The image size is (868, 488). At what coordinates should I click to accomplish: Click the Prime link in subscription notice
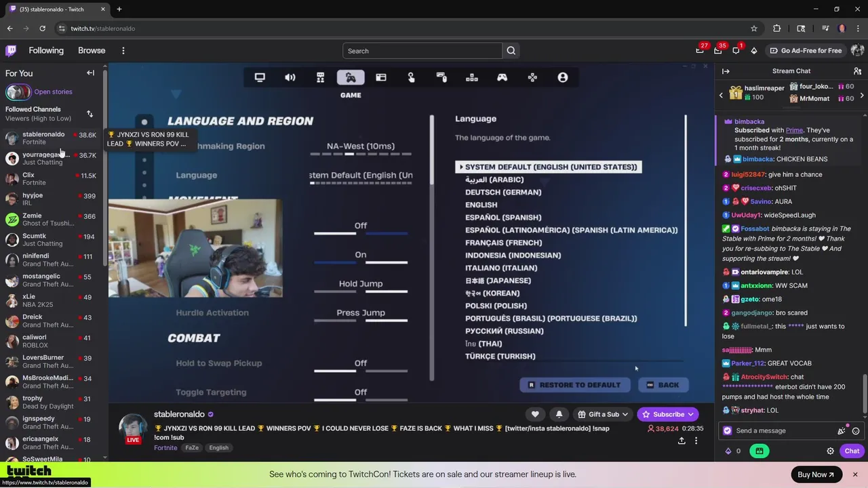coord(794,130)
